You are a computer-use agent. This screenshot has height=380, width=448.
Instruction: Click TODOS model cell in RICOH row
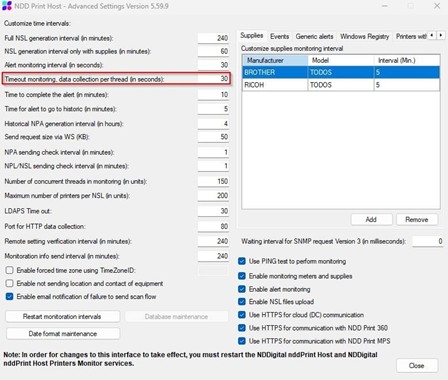341,85
